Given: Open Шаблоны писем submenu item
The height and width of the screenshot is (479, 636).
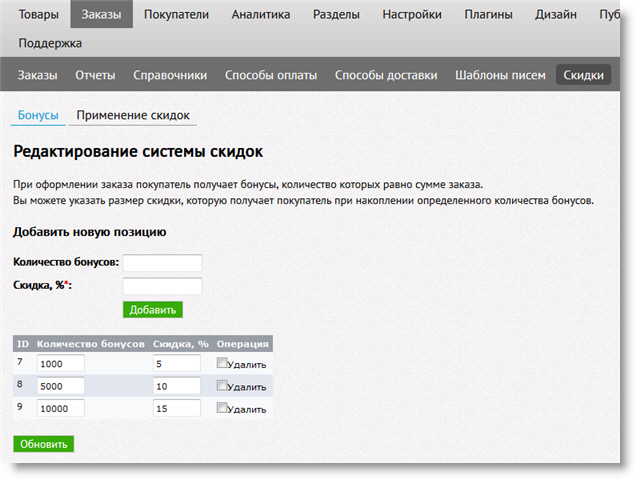Looking at the screenshot, I should [500, 75].
